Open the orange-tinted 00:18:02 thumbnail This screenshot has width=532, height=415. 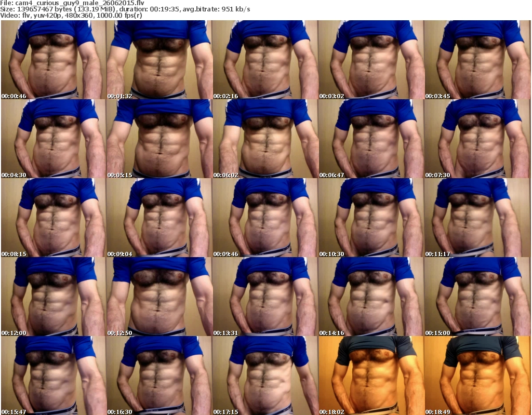(x=371, y=376)
